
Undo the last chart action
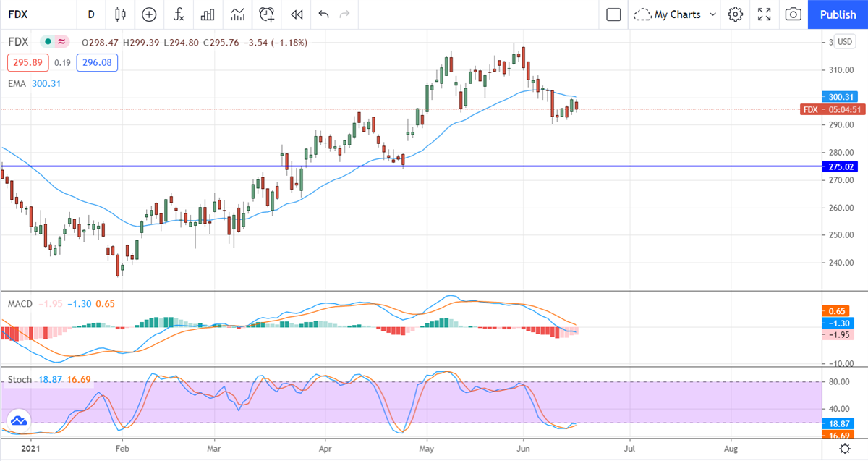pos(323,14)
